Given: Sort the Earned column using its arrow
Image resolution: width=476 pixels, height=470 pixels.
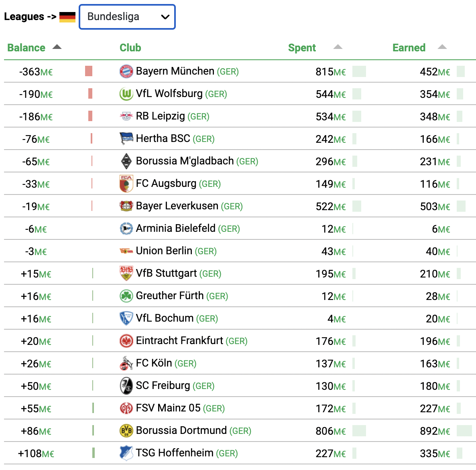Looking at the screenshot, I should pos(442,47).
